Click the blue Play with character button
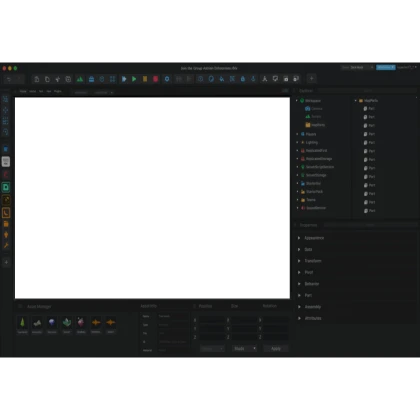The width and height of the screenshot is (420, 420). click(124, 79)
